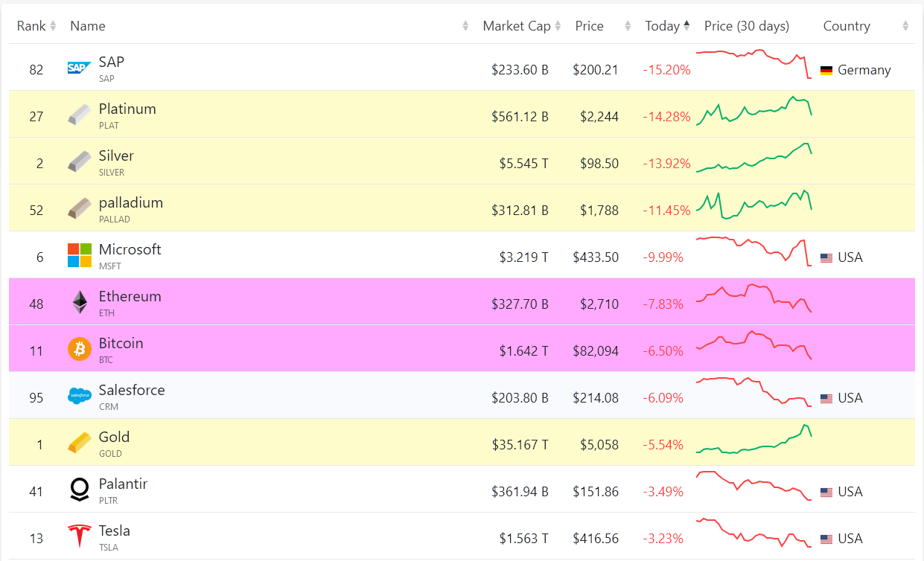Click the Market Cap header label
Image resolution: width=924 pixels, height=561 pixels.
(517, 26)
